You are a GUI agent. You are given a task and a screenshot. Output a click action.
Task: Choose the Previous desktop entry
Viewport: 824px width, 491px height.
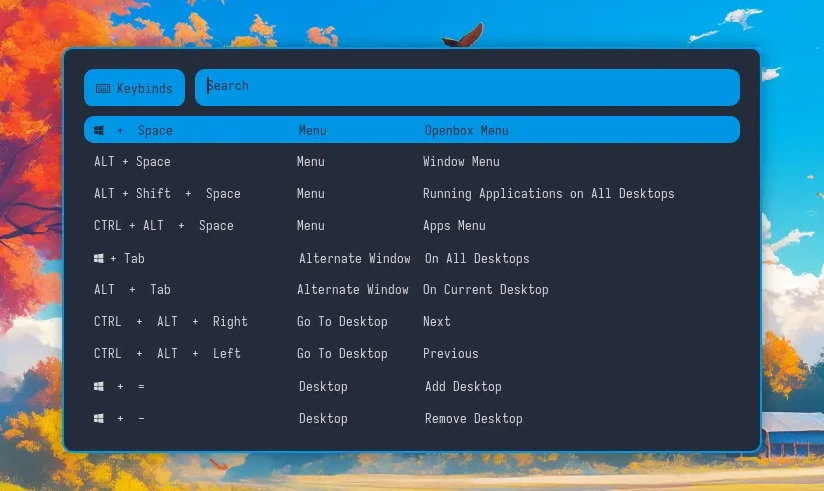[450, 353]
